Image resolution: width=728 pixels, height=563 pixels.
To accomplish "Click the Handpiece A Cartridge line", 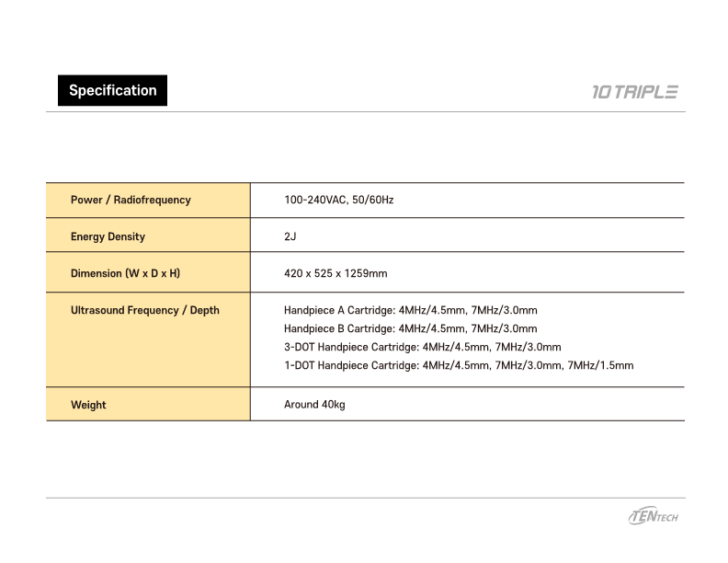I will [410, 310].
